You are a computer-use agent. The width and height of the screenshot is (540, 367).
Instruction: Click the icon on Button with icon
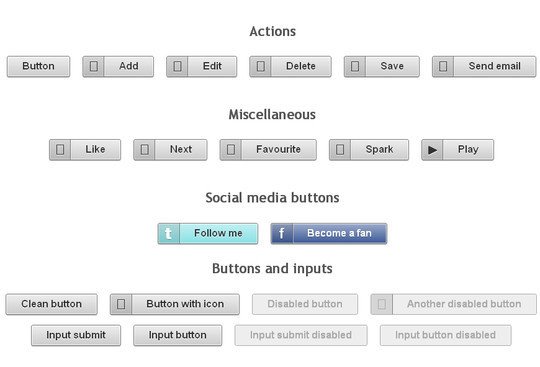tap(121, 304)
